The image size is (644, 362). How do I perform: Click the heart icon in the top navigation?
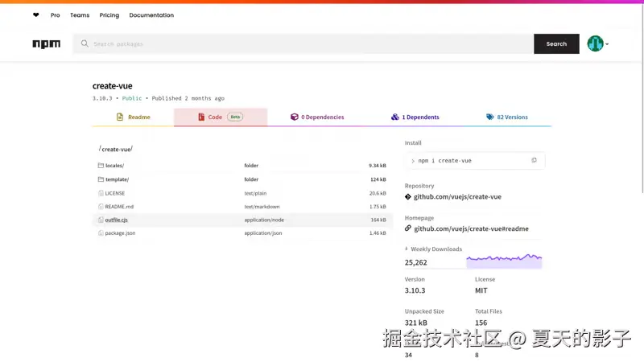(x=36, y=15)
